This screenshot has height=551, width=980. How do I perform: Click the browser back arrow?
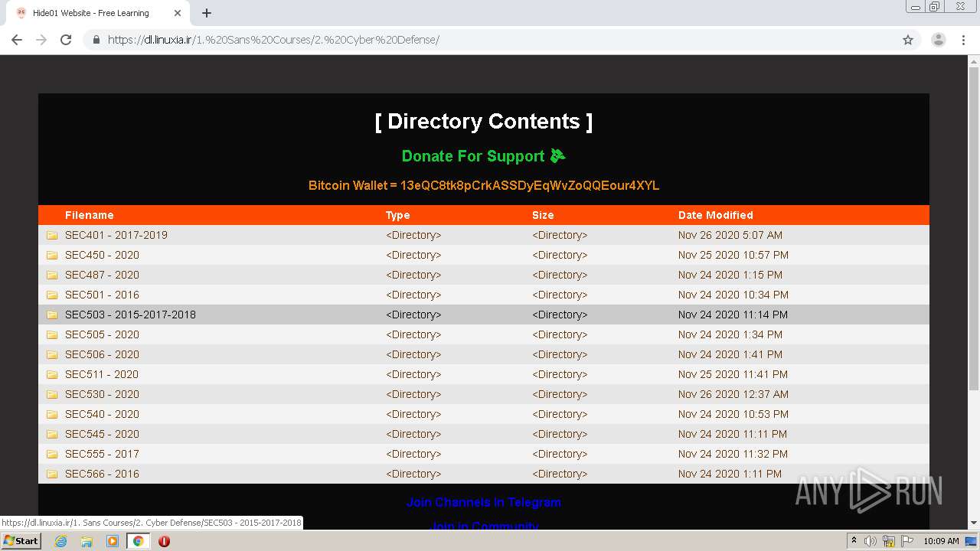coord(17,40)
